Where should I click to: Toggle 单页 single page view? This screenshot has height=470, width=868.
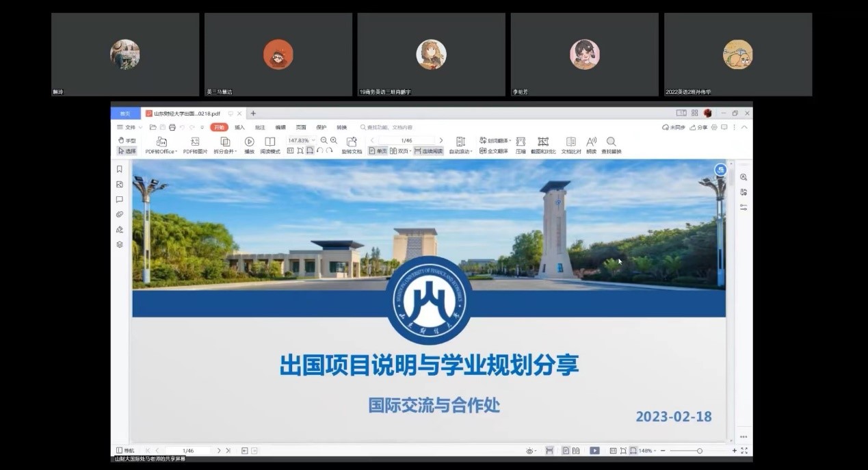(378, 151)
